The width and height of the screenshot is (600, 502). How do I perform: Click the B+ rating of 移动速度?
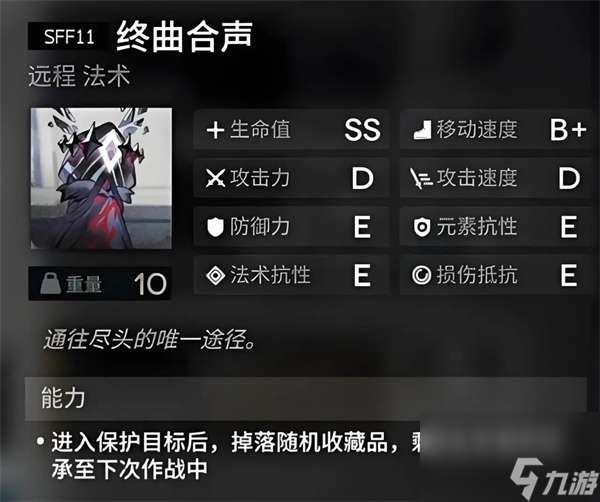568,130
